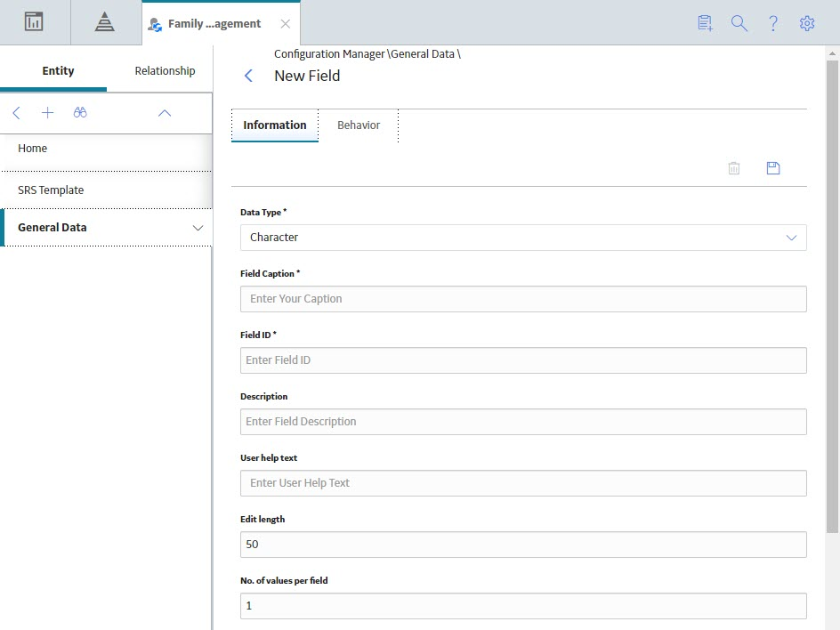Click the delete trash icon
Image resolution: width=840 pixels, height=630 pixels.
tap(734, 168)
